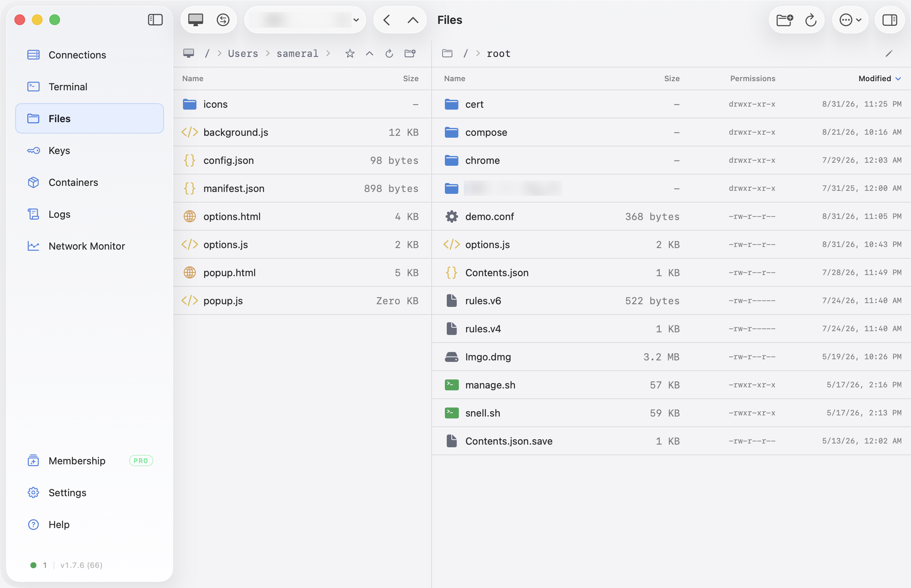The height and width of the screenshot is (588, 911).
Task: Refresh remote files from top toolbar
Action: pos(810,20)
